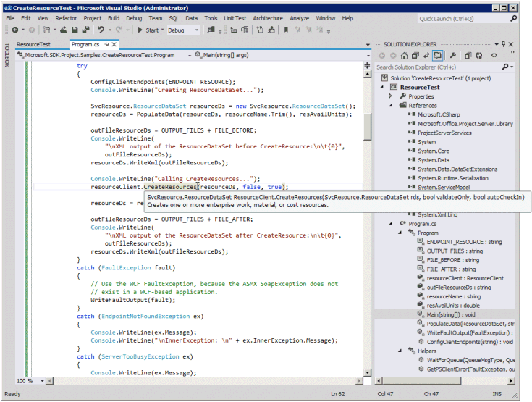The height and width of the screenshot is (402, 532).
Task: Open the Build menu
Action: click(114, 18)
